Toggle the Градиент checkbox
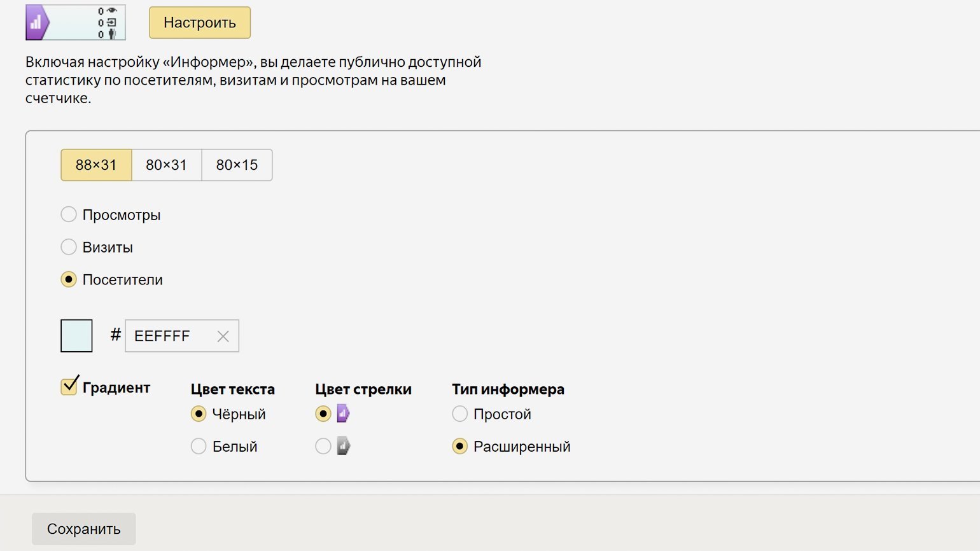 (x=69, y=386)
